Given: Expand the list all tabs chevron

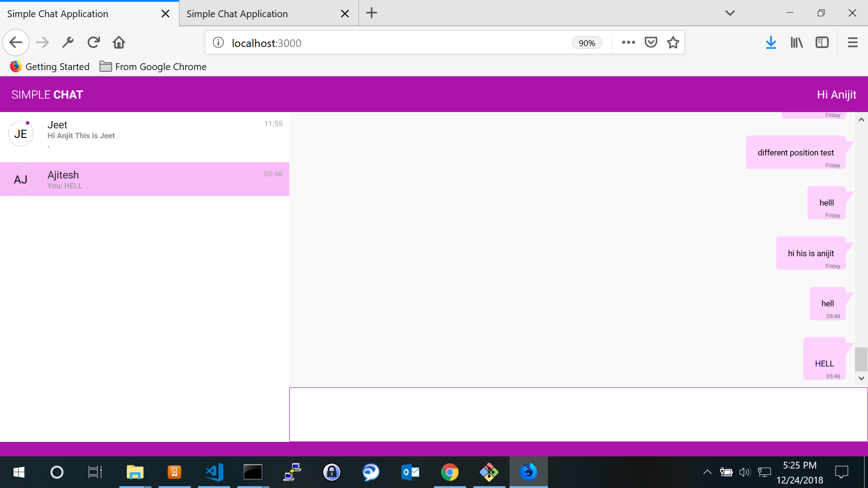Looking at the screenshot, I should pyautogui.click(x=730, y=13).
